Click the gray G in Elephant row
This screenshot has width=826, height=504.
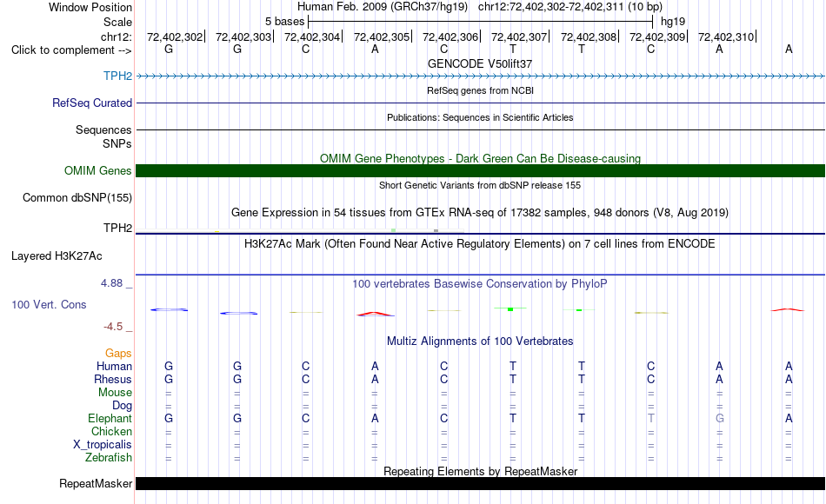pyautogui.click(x=720, y=419)
